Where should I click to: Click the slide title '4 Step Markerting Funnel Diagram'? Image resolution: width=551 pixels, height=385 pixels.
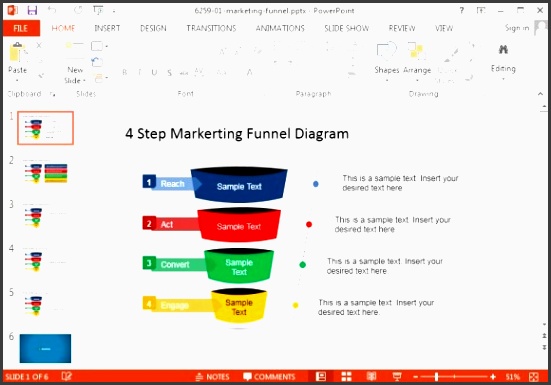coord(237,134)
